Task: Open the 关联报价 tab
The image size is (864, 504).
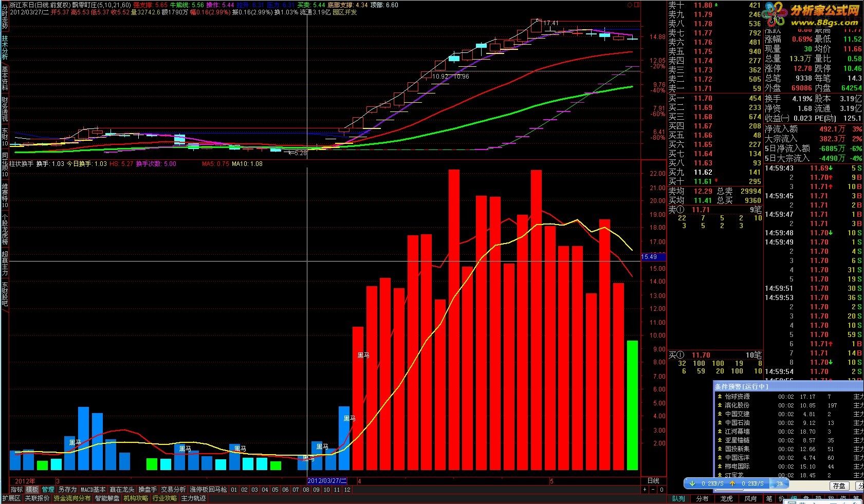Action: [37, 498]
